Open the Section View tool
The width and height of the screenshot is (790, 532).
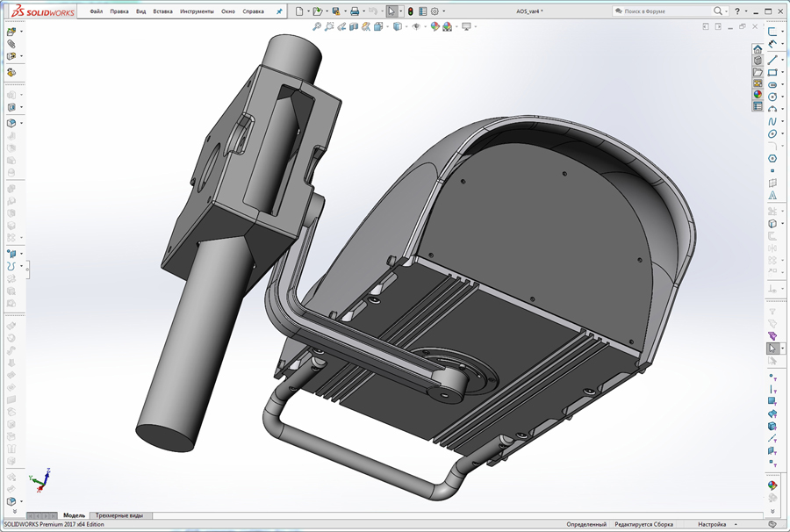tap(353, 26)
